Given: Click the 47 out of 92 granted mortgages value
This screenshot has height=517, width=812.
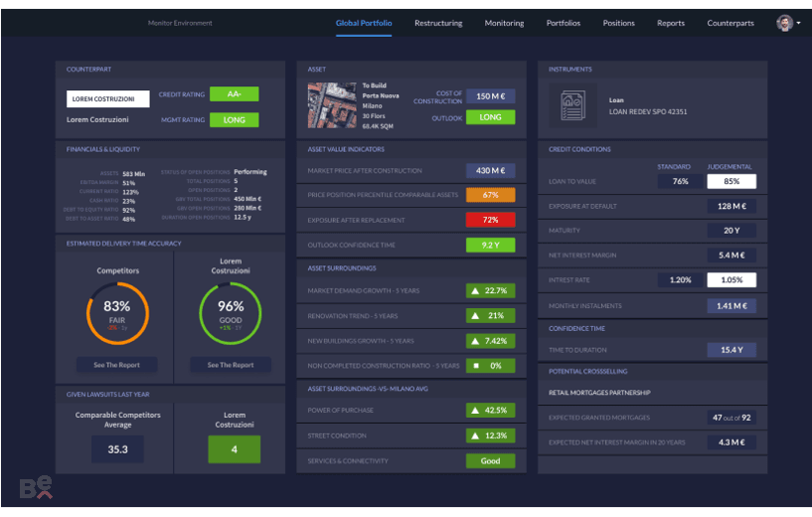Looking at the screenshot, I should click(x=731, y=418).
